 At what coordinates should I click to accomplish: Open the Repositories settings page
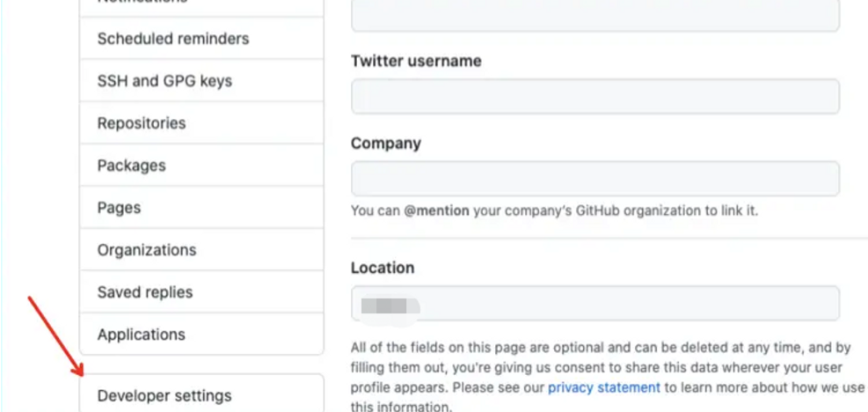tap(142, 123)
